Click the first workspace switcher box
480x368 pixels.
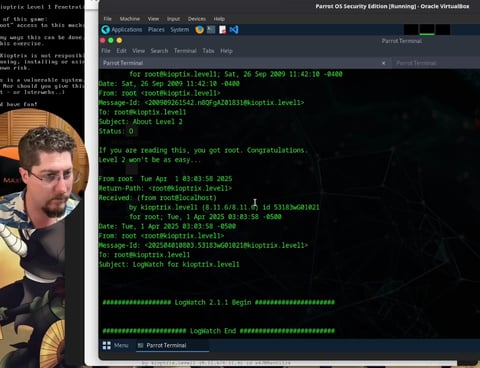point(411,30)
